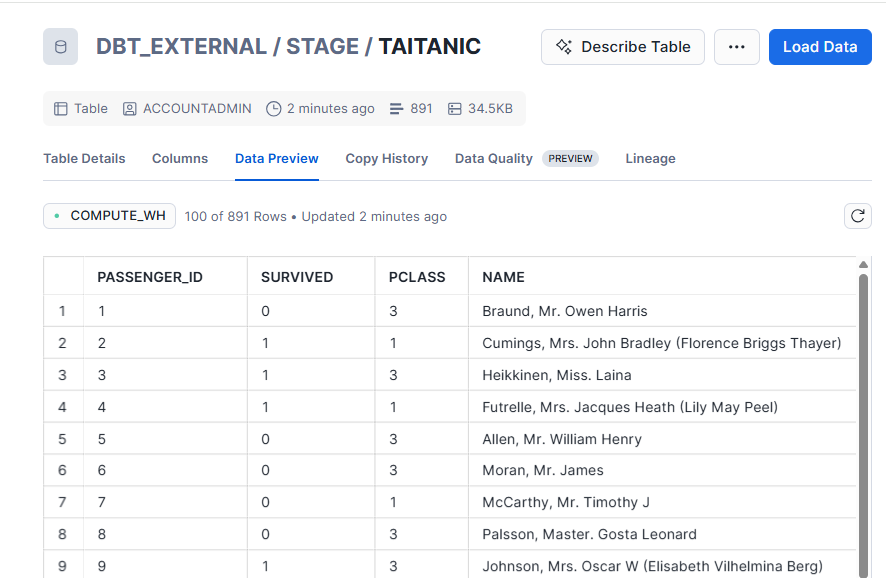This screenshot has width=886, height=578.
Task: Switch to the Table Details tab
Action: (84, 158)
